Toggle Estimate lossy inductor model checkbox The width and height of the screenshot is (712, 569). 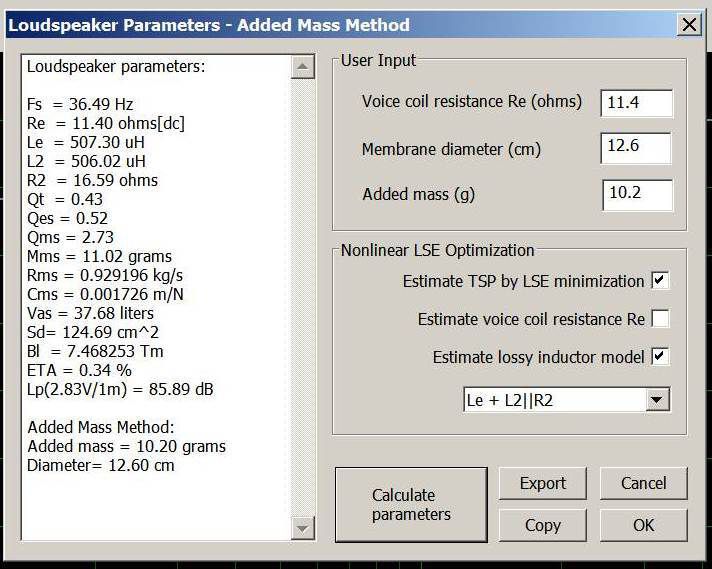[660, 356]
